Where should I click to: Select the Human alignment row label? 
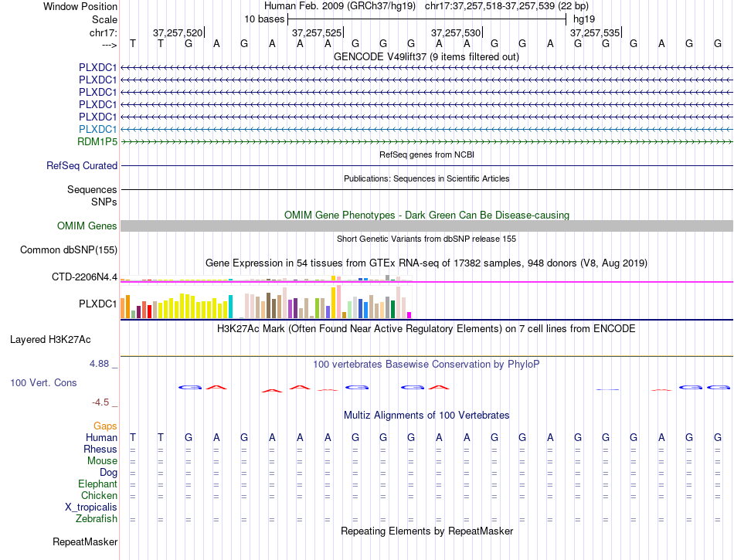pyautogui.click(x=101, y=437)
